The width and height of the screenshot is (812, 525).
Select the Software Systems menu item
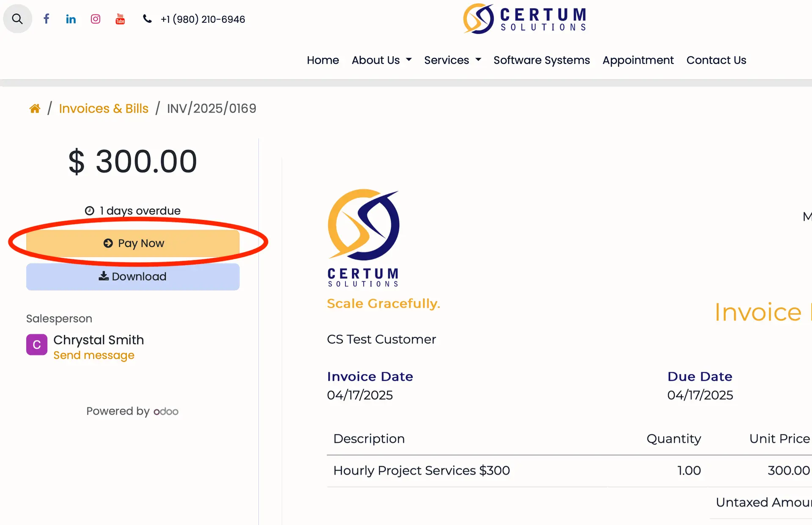coord(541,60)
